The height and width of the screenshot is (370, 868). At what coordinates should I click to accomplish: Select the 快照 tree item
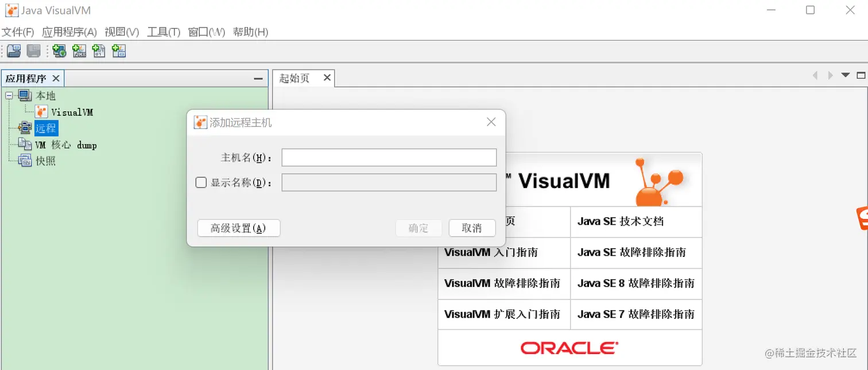point(46,161)
